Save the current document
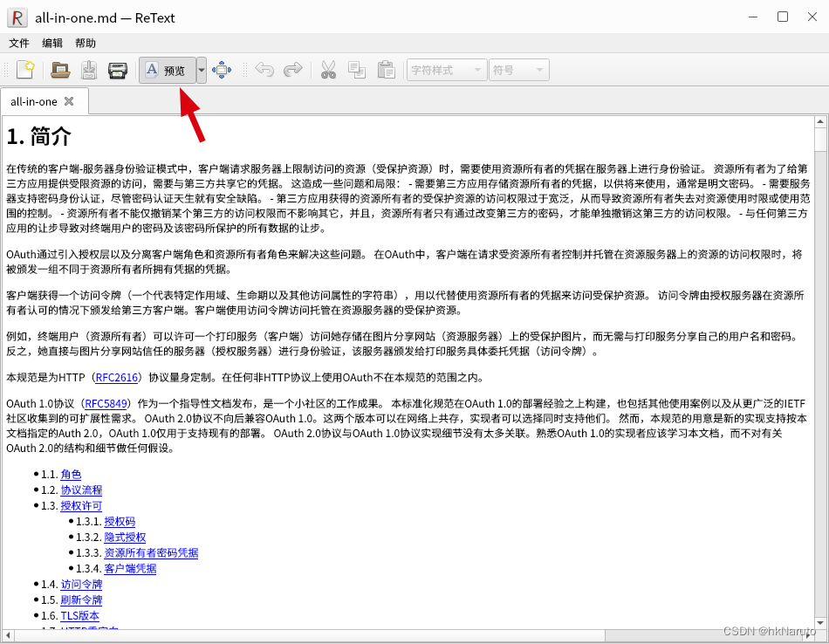The width and height of the screenshot is (829, 644). (88, 71)
